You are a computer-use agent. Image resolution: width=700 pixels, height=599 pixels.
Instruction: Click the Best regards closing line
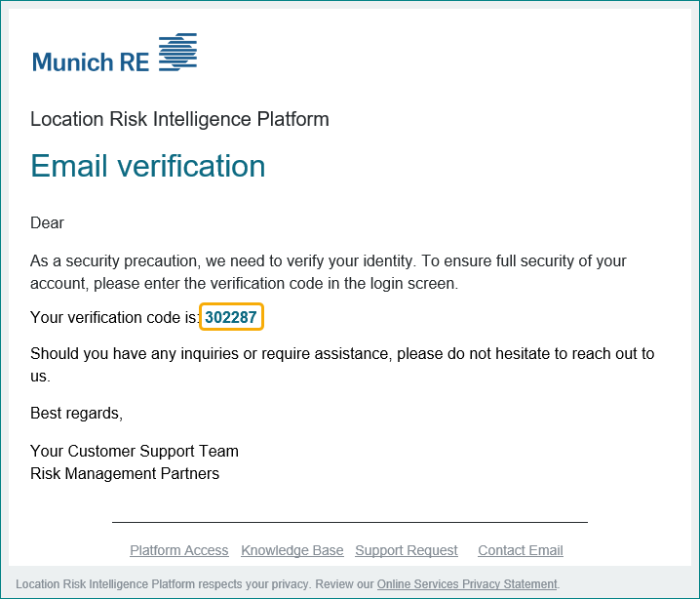point(76,414)
